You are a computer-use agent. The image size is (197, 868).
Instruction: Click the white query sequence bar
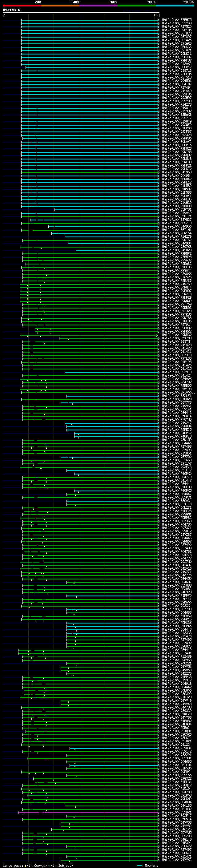tap(81, 12)
